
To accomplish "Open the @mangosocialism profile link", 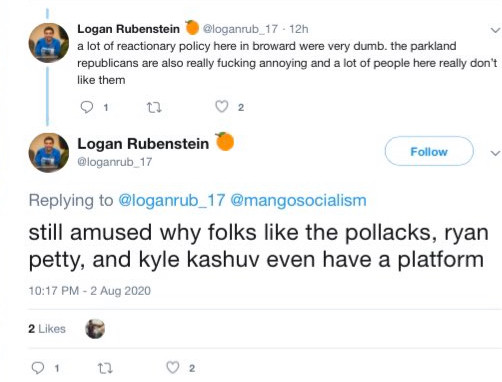I will point(298,200).
